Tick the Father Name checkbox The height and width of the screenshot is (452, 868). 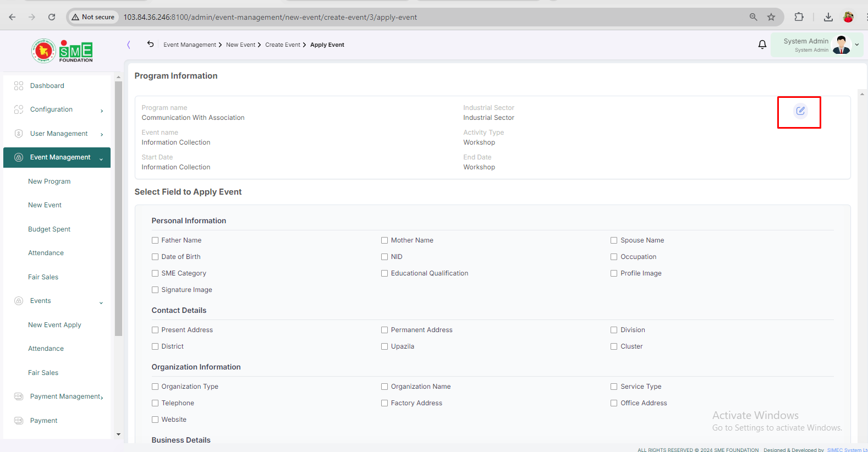coord(155,240)
